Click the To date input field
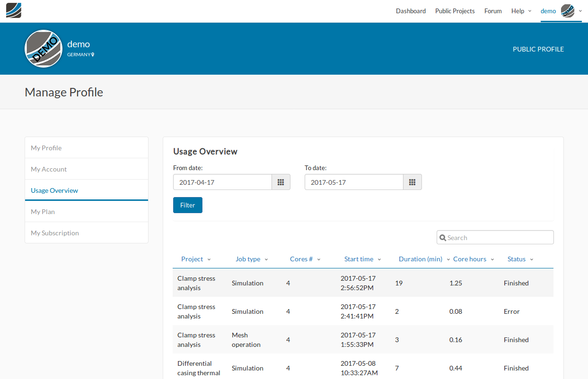Image resolution: width=588 pixels, height=379 pixels. [x=354, y=182]
